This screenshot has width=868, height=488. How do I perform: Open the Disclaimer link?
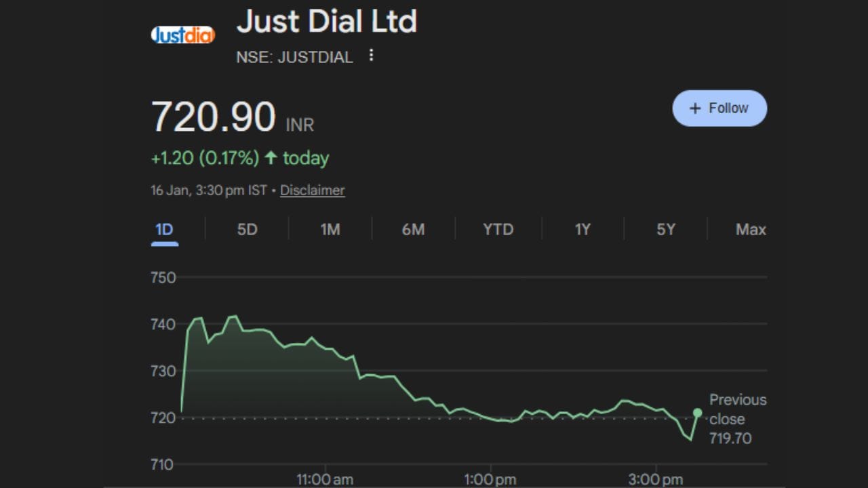point(312,190)
